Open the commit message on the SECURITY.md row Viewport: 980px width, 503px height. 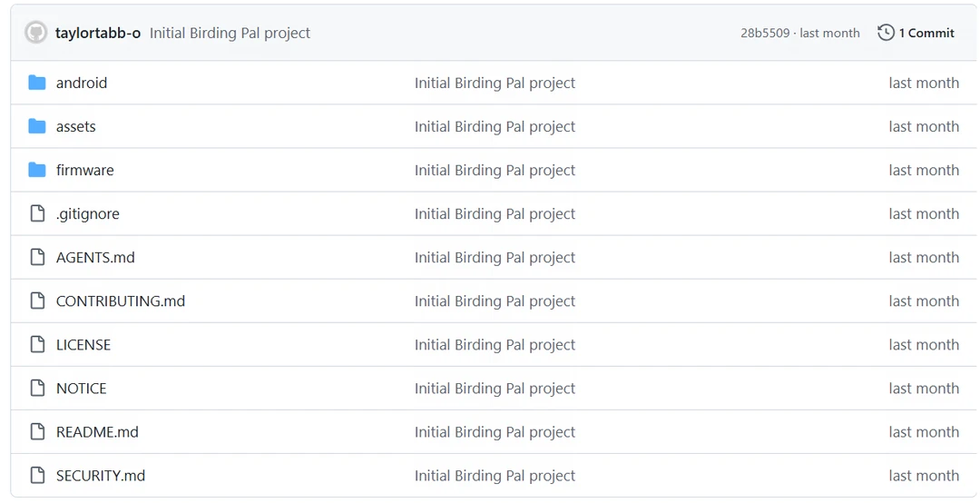tap(495, 476)
